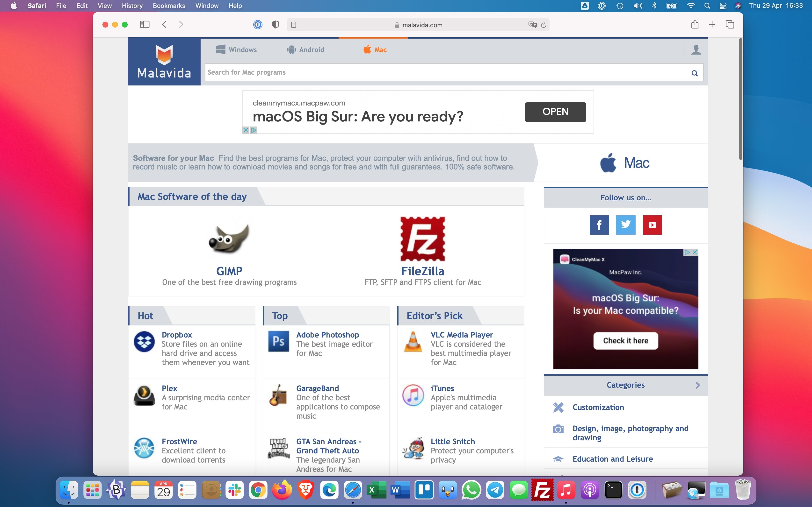
Task: Click the Little Snitch icon in Editor's Pick
Action: (413, 449)
